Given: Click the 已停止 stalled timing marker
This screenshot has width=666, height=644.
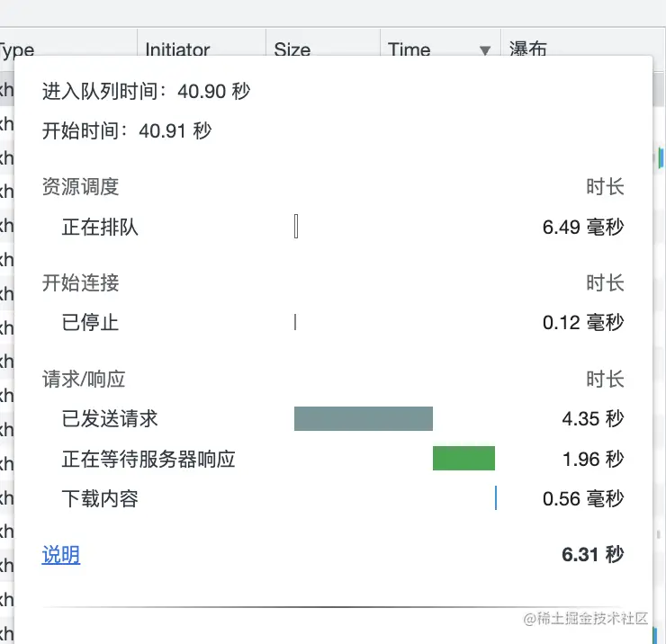Looking at the screenshot, I should tap(295, 322).
